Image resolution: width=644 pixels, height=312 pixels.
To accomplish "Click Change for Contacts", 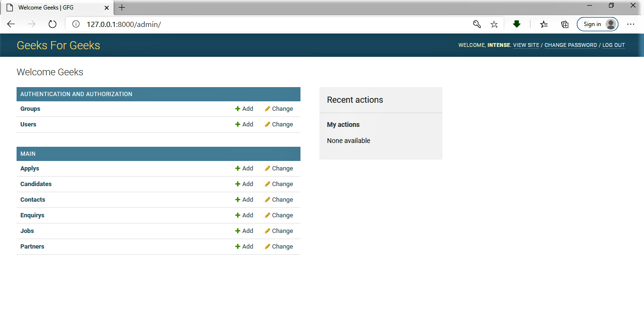I will coord(279,200).
